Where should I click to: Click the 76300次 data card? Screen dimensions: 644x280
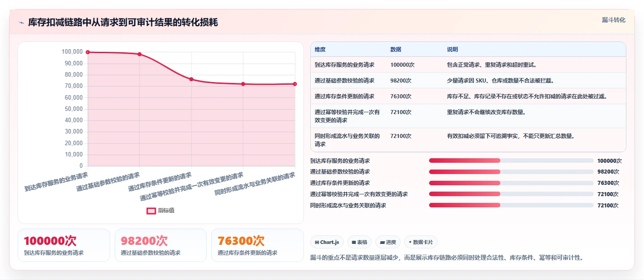pos(257,245)
